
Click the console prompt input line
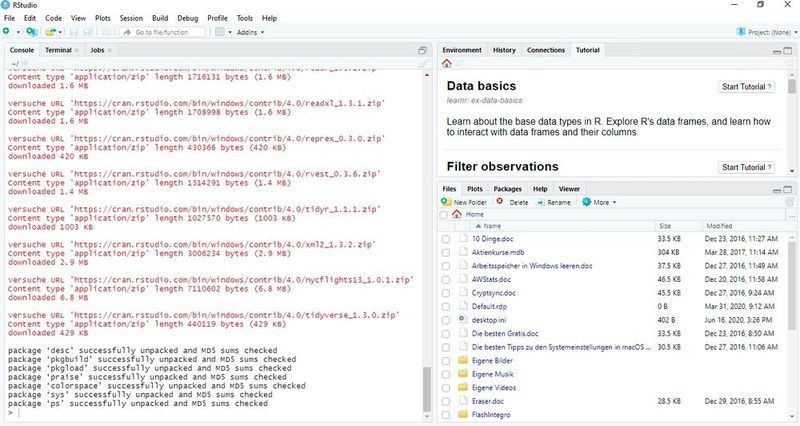click(x=216, y=413)
